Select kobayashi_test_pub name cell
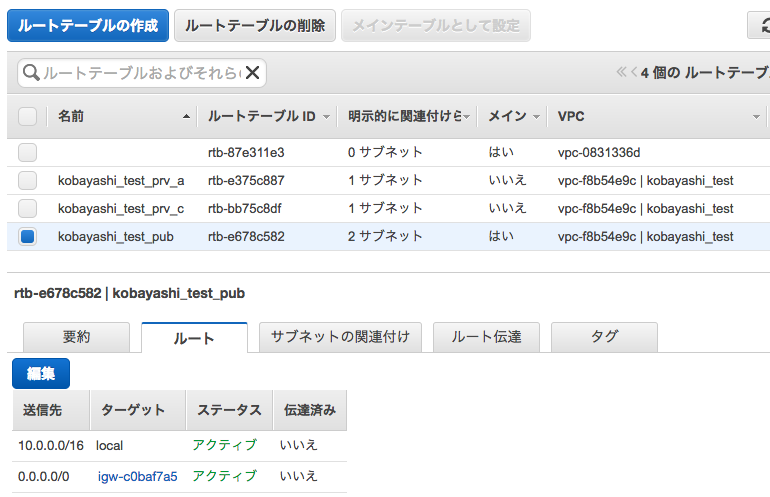This screenshot has width=770, height=497. pyautogui.click(x=116, y=237)
